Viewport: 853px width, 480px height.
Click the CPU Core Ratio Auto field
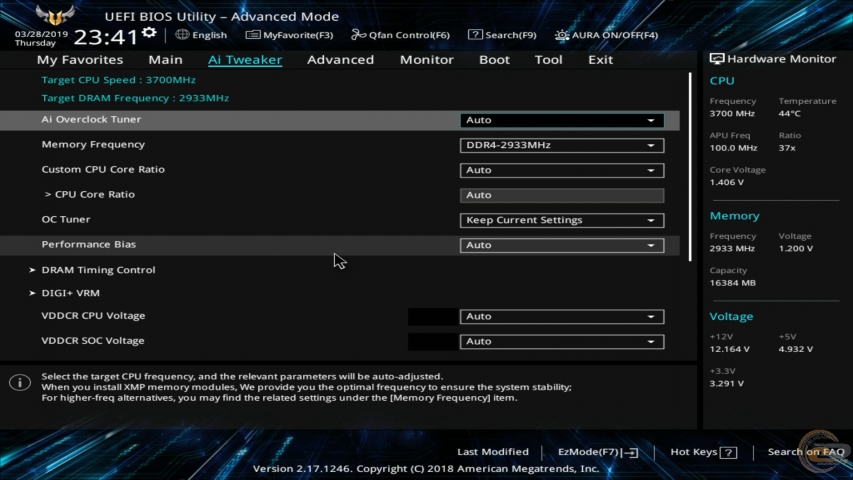click(561, 195)
